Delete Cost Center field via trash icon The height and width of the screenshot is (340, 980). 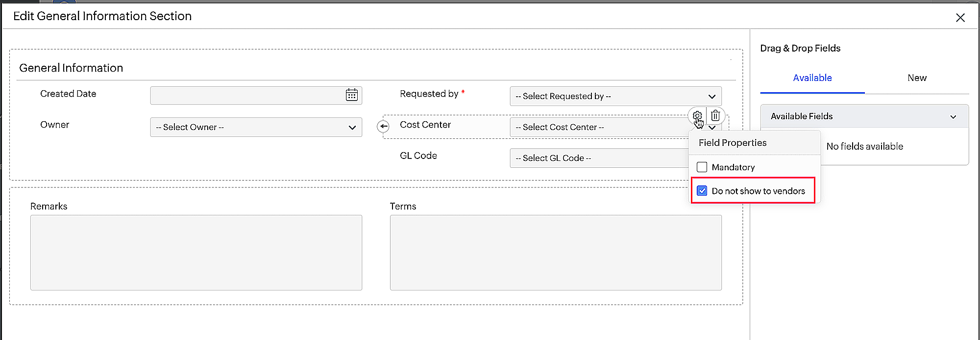point(715,116)
